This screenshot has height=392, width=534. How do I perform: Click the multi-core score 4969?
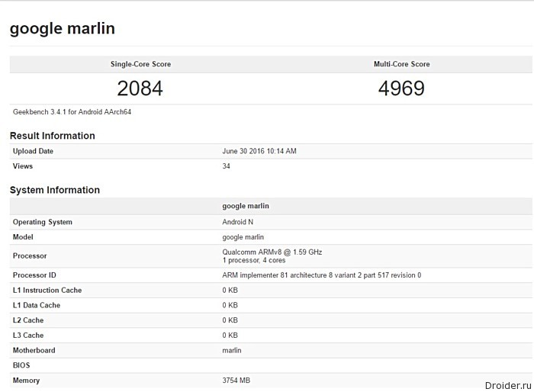(x=401, y=88)
